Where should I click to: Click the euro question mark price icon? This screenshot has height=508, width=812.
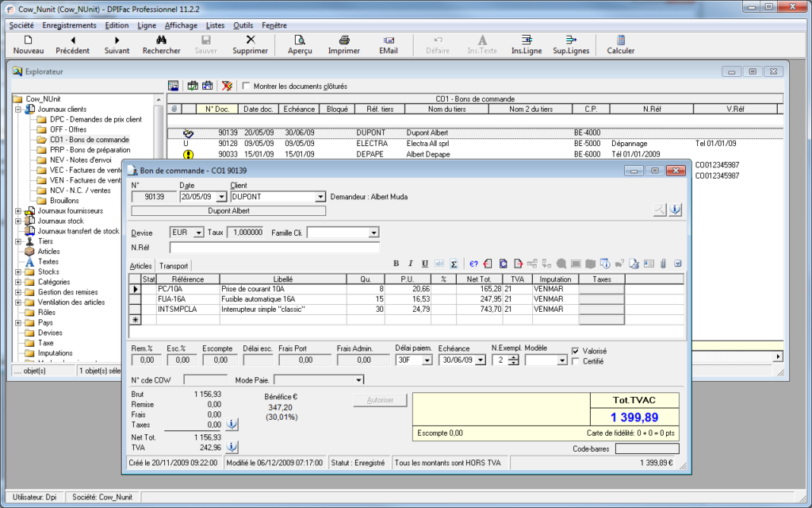473,264
